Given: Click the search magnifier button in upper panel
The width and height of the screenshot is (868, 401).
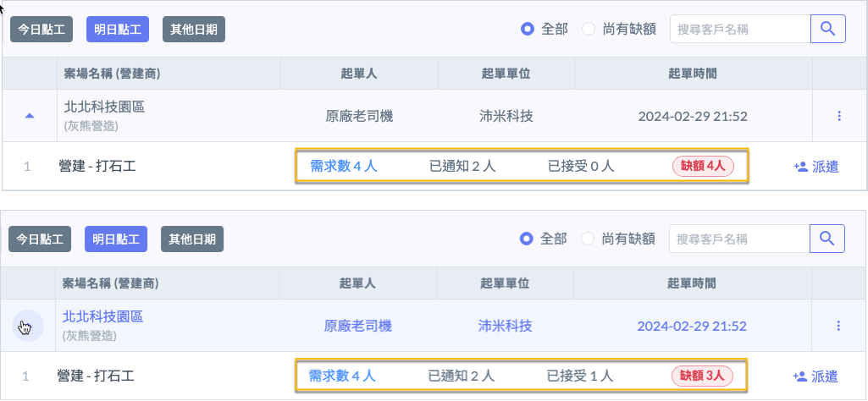Looking at the screenshot, I should tap(828, 29).
